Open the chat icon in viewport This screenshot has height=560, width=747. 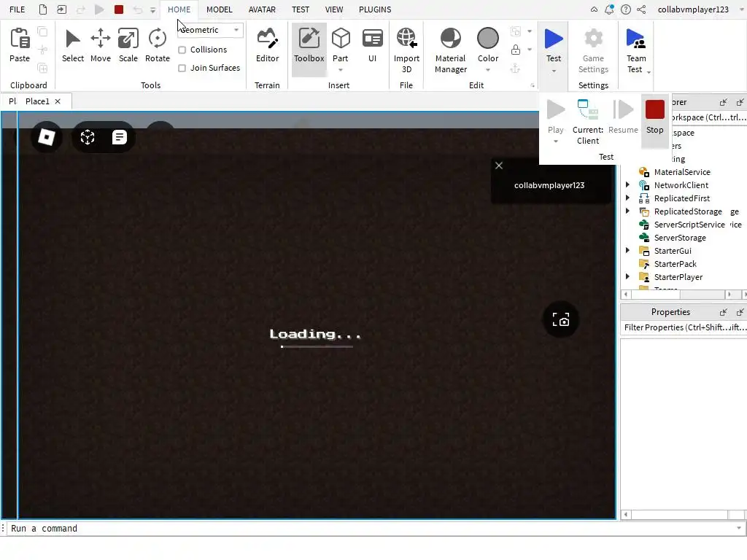(x=119, y=138)
